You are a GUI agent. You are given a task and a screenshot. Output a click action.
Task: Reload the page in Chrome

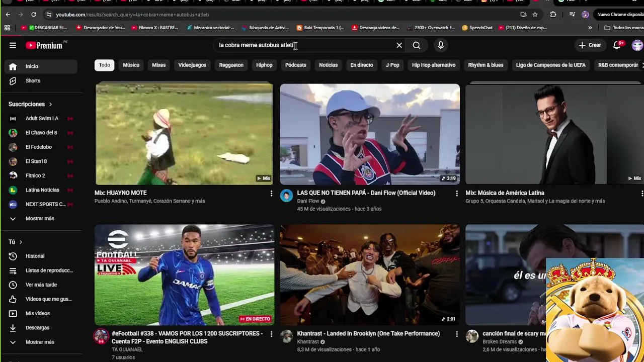click(x=34, y=15)
